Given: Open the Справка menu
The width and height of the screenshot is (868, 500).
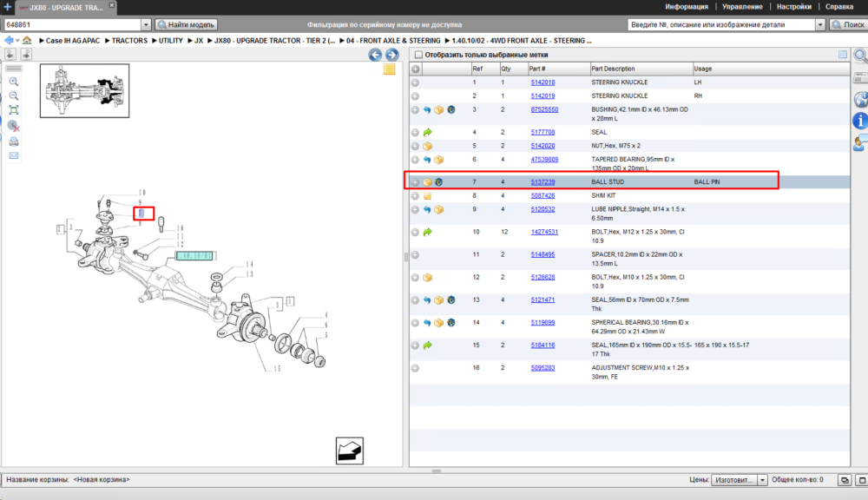Looking at the screenshot, I should tap(839, 7).
